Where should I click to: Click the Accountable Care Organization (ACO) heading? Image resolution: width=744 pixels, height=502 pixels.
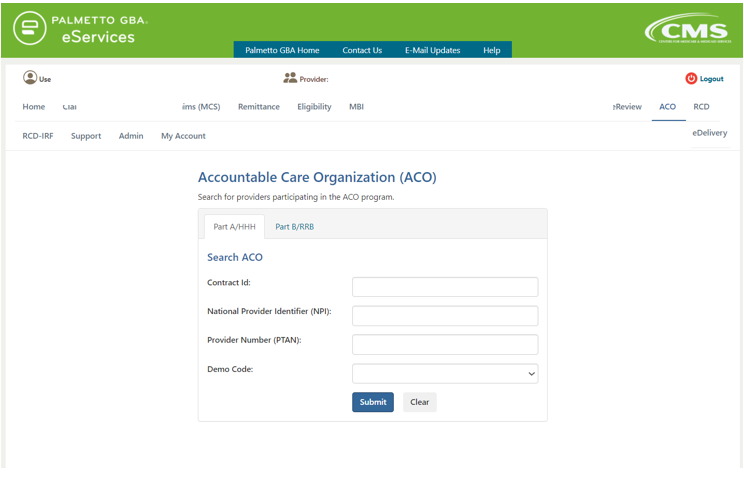click(x=317, y=177)
